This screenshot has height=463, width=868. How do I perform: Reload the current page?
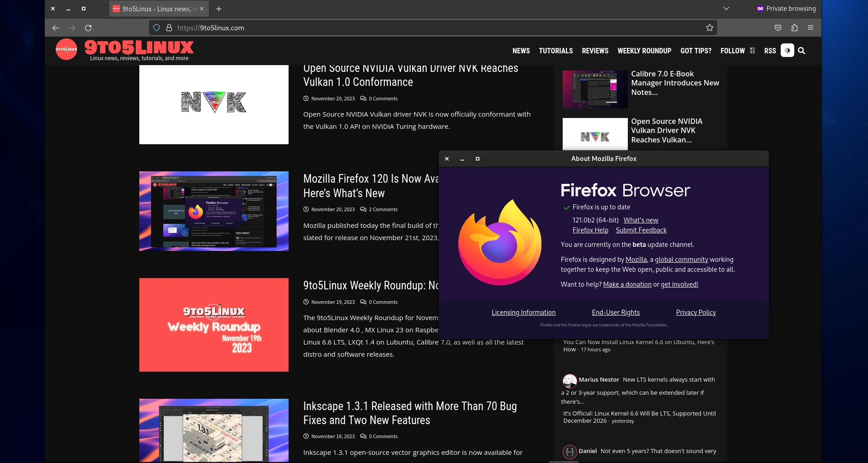(x=89, y=28)
